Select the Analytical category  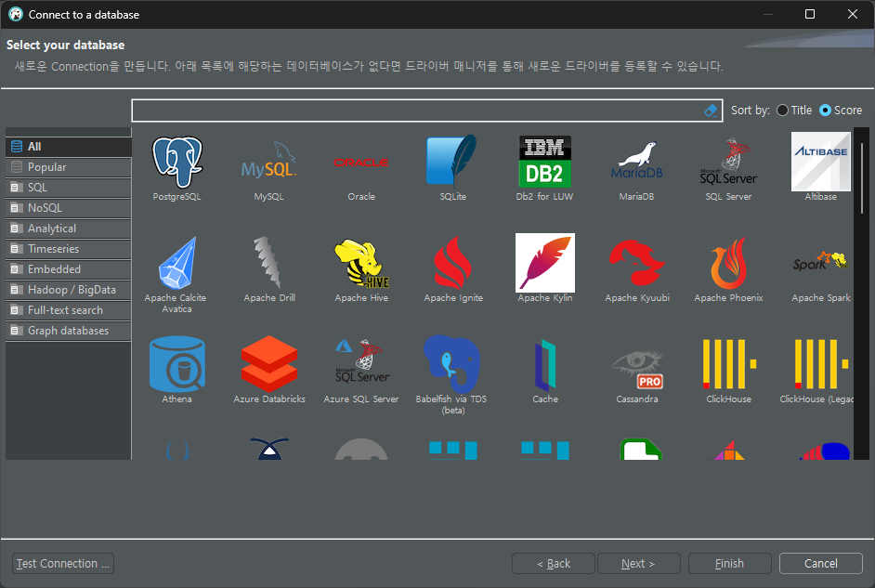click(69, 229)
